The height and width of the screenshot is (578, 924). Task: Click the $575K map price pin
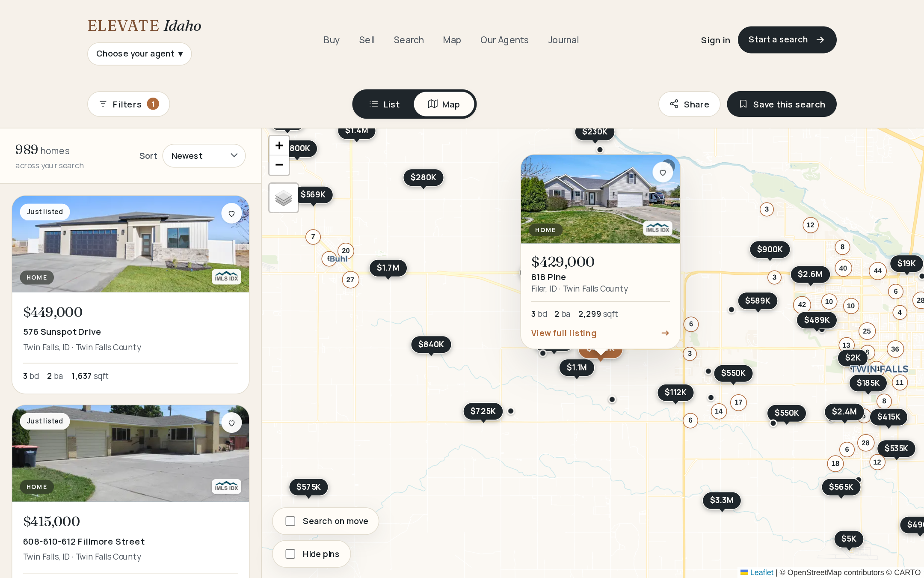pyautogui.click(x=308, y=487)
